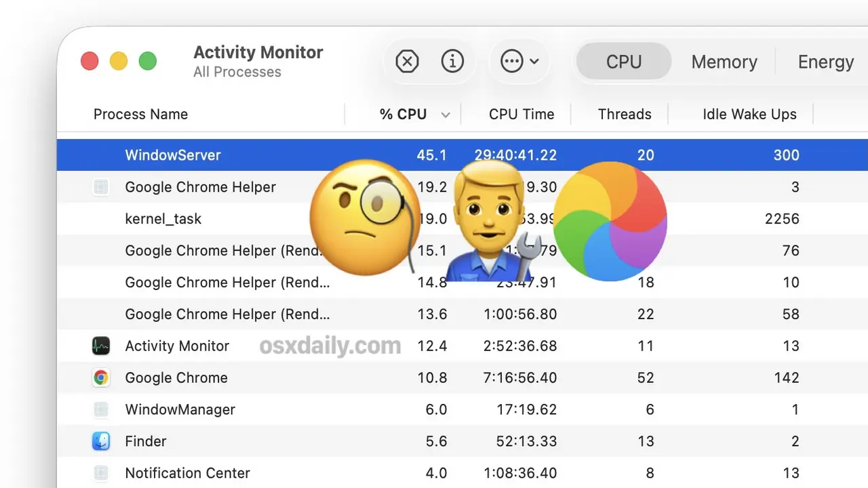The image size is (868, 488).
Task: Click the % CPU sort arrow
Action: point(446,115)
